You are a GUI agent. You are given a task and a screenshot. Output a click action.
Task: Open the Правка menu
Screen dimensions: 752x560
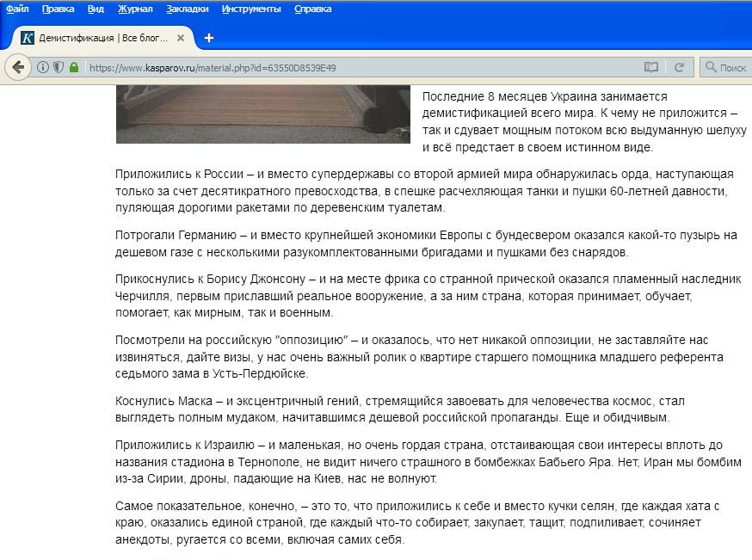[58, 9]
